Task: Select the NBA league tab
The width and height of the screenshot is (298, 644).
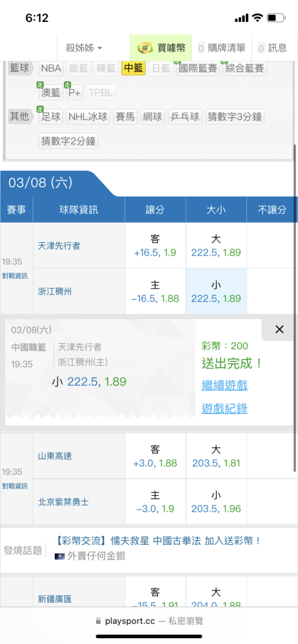Action: (52, 68)
